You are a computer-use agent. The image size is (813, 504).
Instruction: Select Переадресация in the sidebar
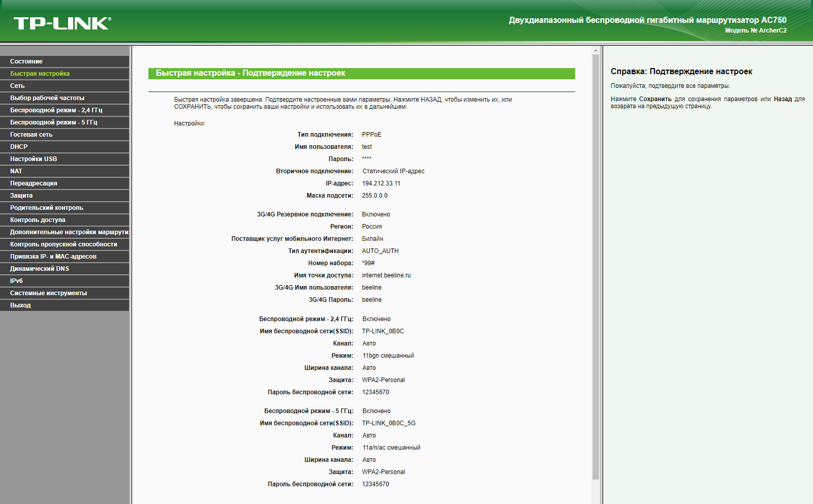65,183
